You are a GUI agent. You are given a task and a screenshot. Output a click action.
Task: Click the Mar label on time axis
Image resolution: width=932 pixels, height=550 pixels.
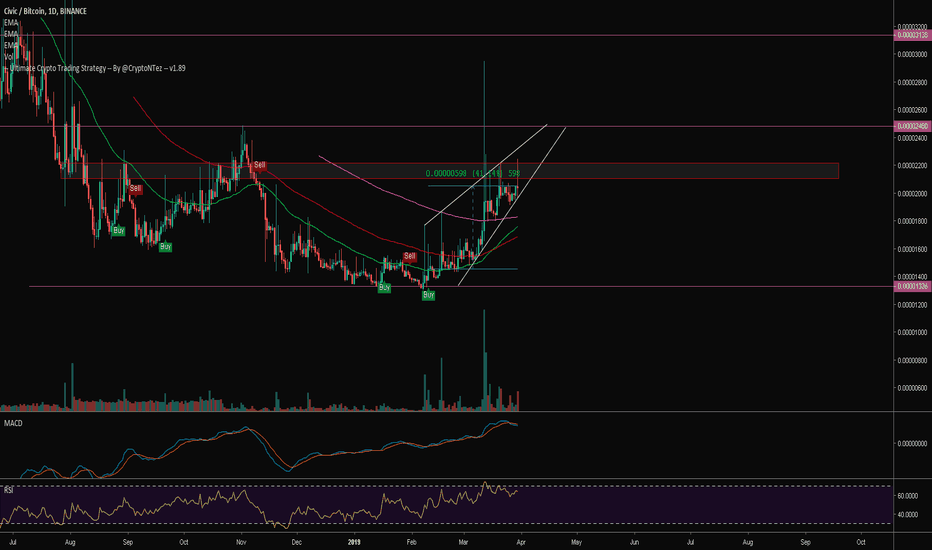click(x=462, y=542)
